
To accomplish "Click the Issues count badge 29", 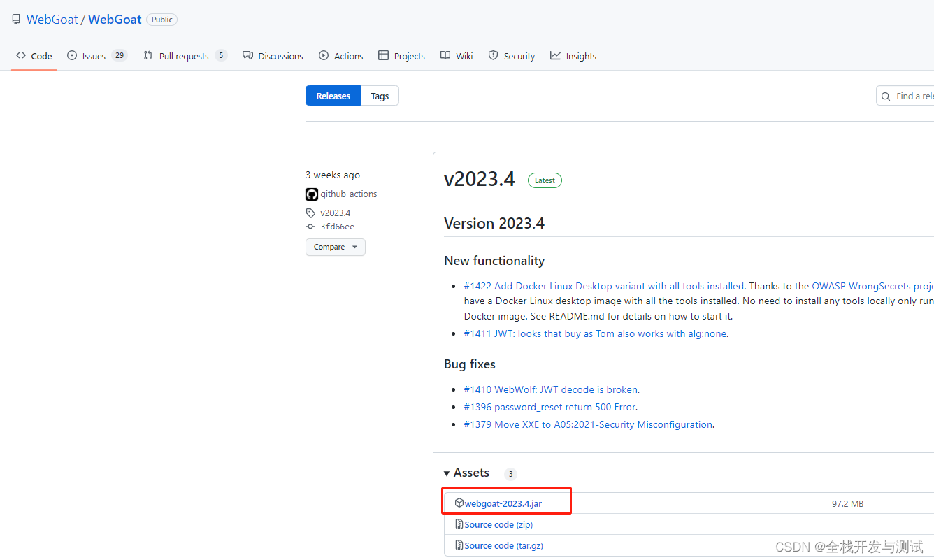I will pyautogui.click(x=120, y=56).
